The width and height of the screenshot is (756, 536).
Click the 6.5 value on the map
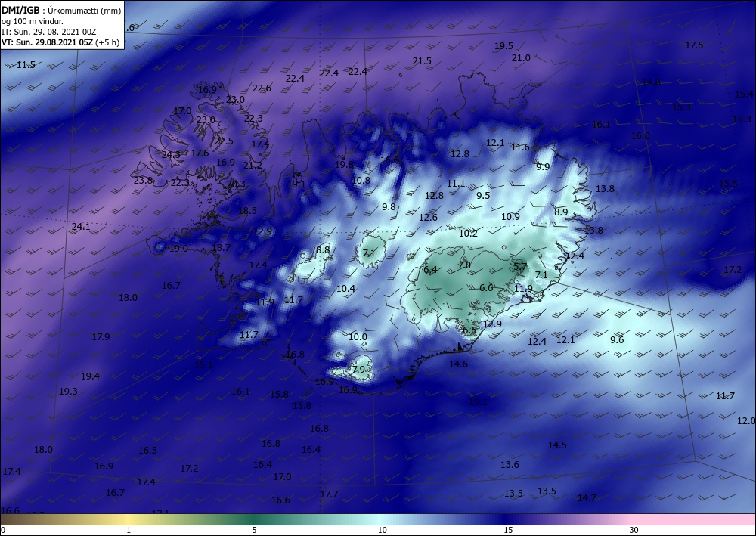[469, 330]
